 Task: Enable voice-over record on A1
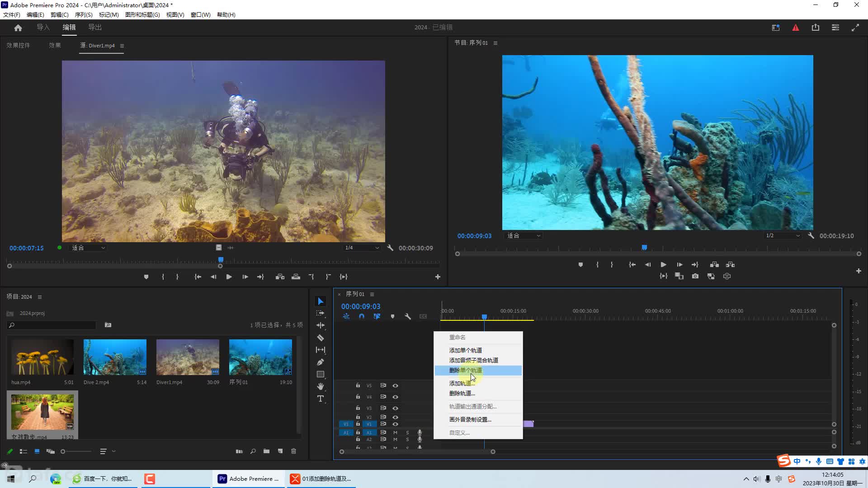420,432
